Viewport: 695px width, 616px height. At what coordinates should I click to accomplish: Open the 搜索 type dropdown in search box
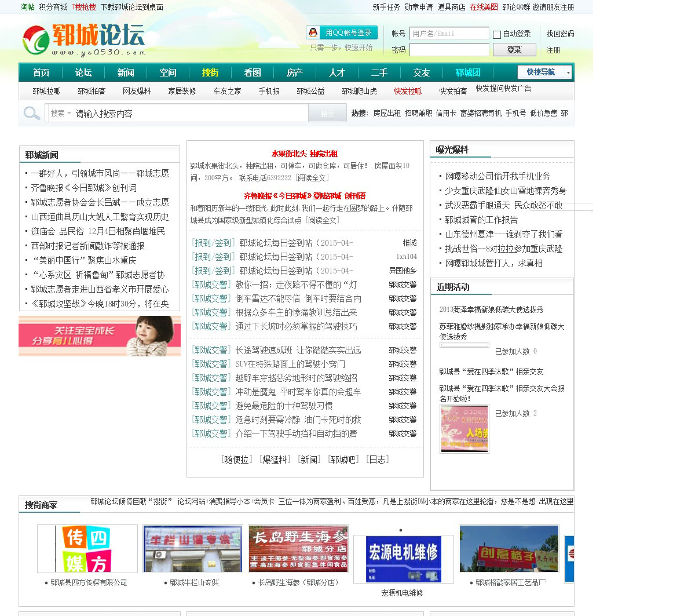pyautogui.click(x=61, y=113)
